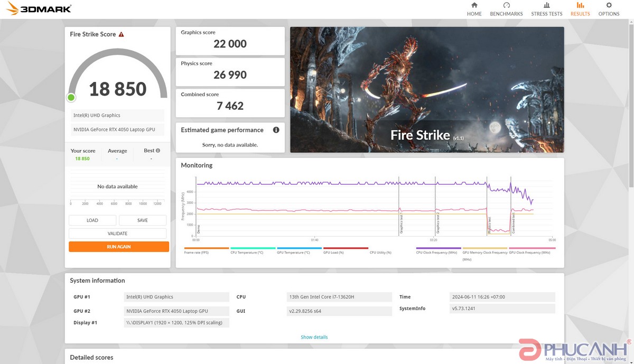This screenshot has height=364, width=634.
Task: Click the Fire Strike preview image
Action: [427, 90]
